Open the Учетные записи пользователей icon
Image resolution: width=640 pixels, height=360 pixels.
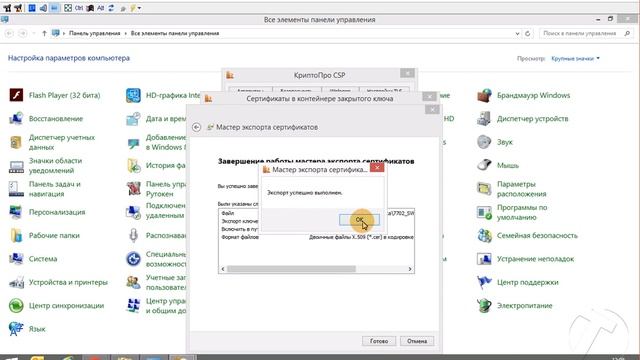[133, 282]
